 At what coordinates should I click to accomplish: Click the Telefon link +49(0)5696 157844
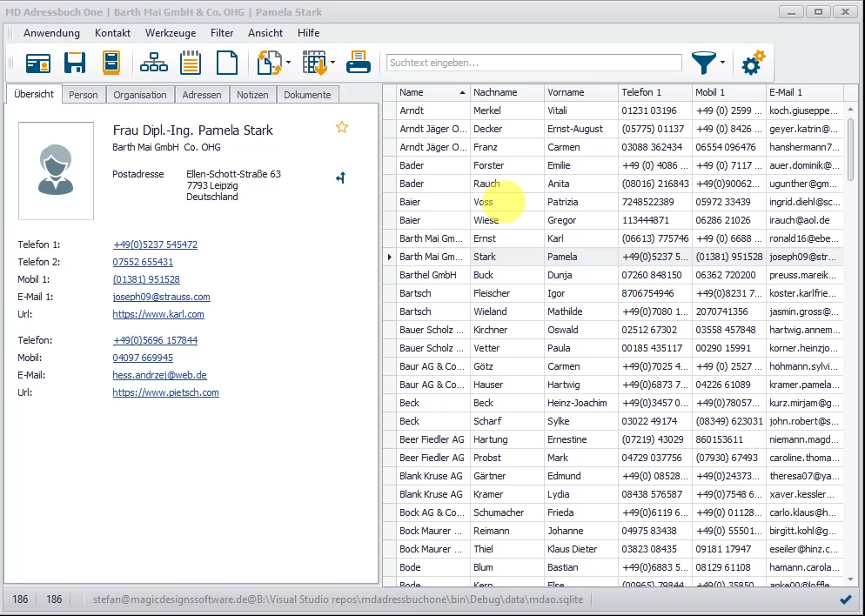coord(155,340)
